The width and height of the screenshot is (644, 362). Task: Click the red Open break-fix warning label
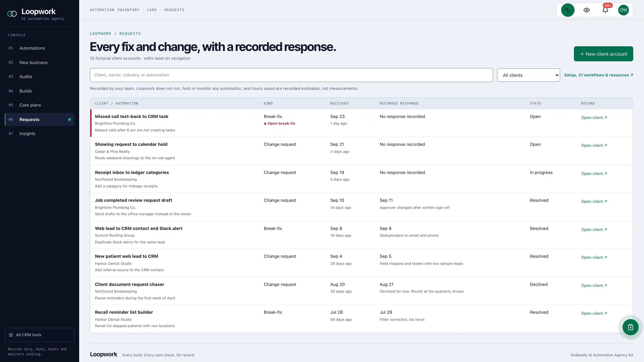[280, 123]
